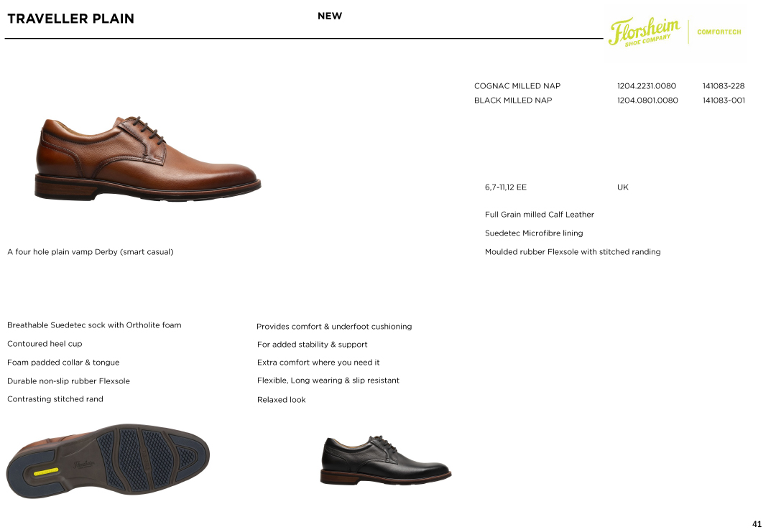776x532 pixels.
Task: Click the yellow insert on the outsole
Action: [x=46, y=472]
